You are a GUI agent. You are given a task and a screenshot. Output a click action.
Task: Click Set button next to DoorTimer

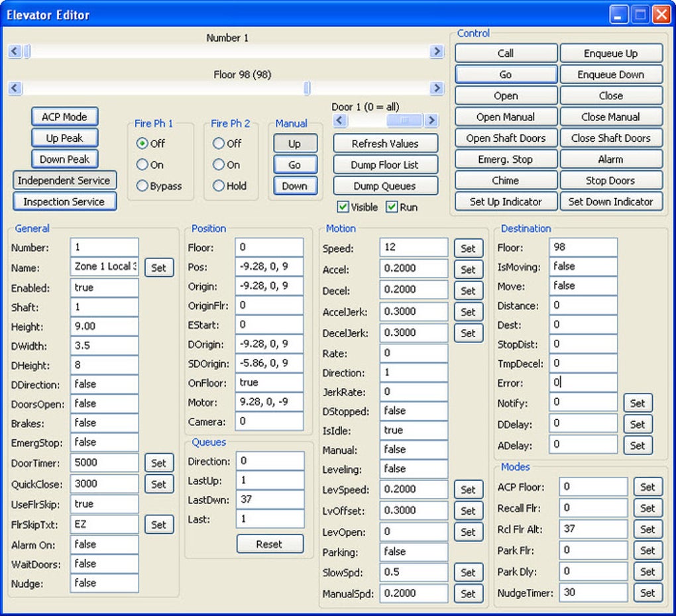(159, 463)
